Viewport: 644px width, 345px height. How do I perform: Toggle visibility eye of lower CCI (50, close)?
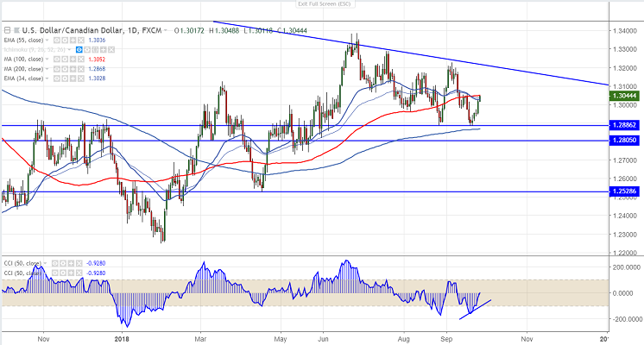(55, 273)
